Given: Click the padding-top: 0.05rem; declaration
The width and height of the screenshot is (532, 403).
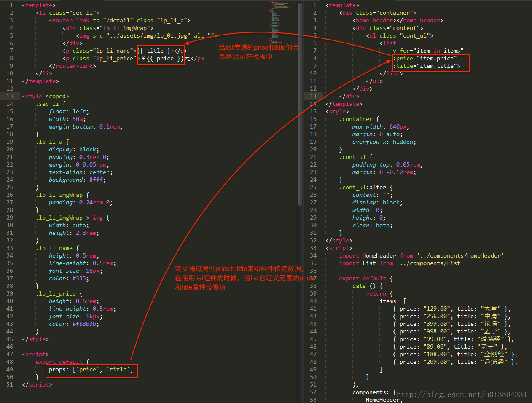Looking at the screenshot, I should 387,164.
